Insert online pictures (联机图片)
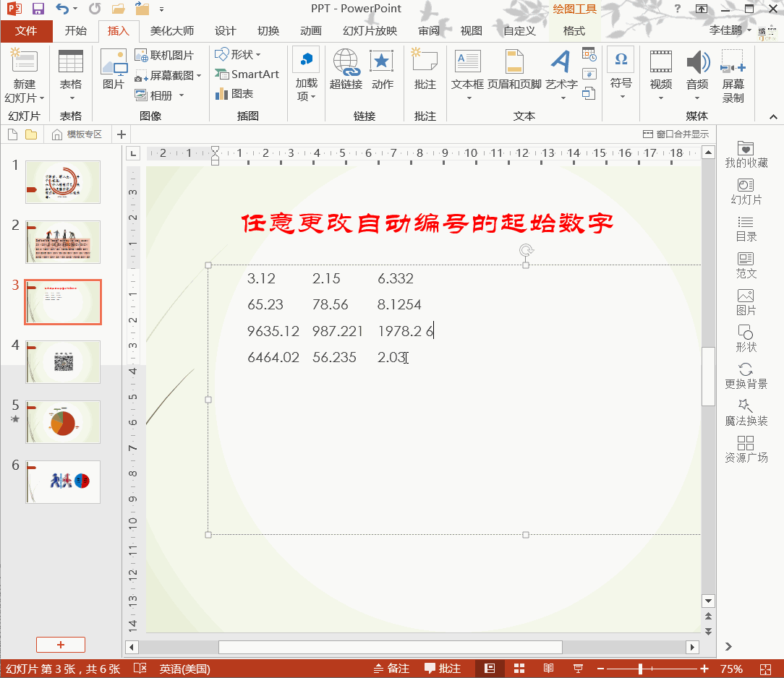The height and width of the screenshot is (678, 784). 164,55
